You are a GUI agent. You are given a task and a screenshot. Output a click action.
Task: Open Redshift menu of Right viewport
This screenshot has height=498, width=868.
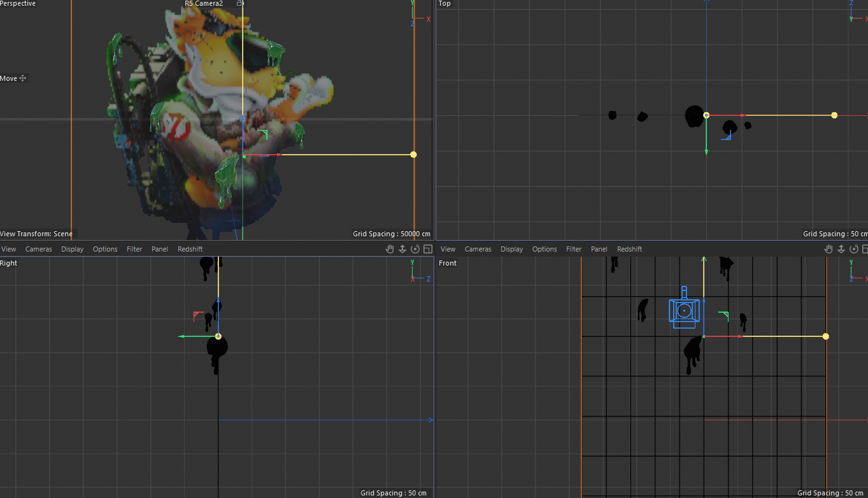coord(190,249)
